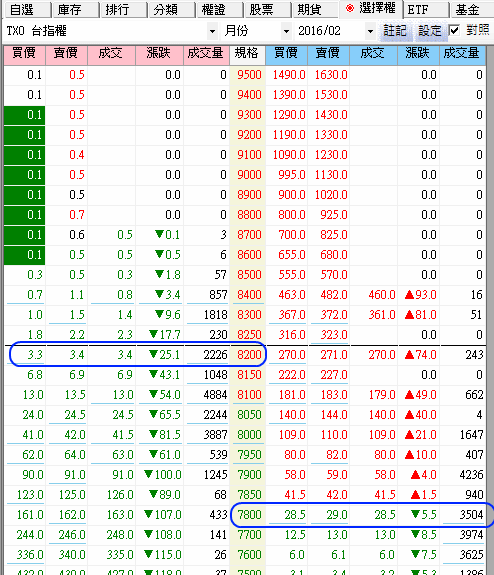Select strike price 9000
The image size is (494, 575).
point(249,175)
